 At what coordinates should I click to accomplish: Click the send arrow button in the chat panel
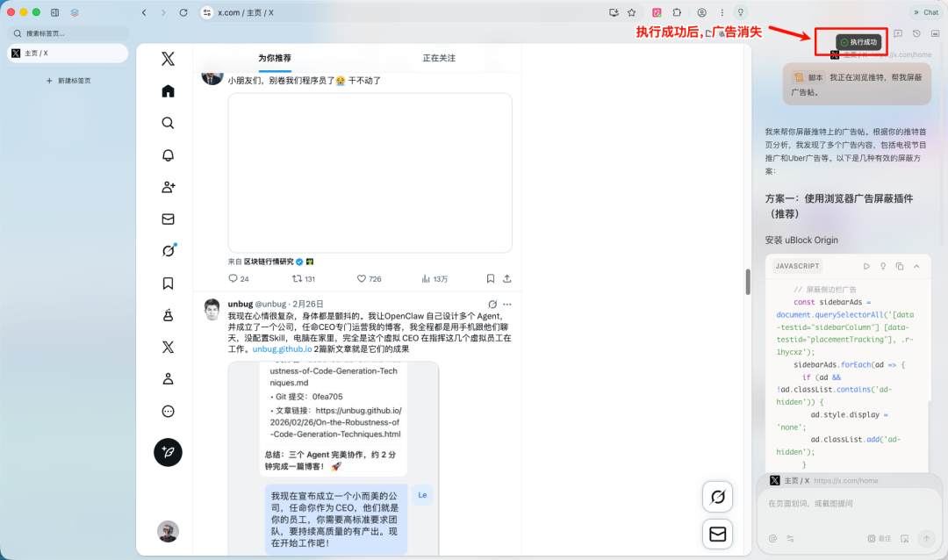pyautogui.click(x=927, y=538)
